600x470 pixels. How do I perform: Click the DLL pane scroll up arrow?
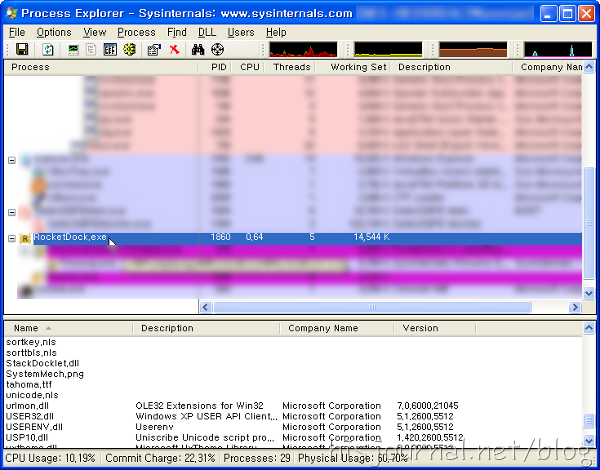[x=589, y=328]
